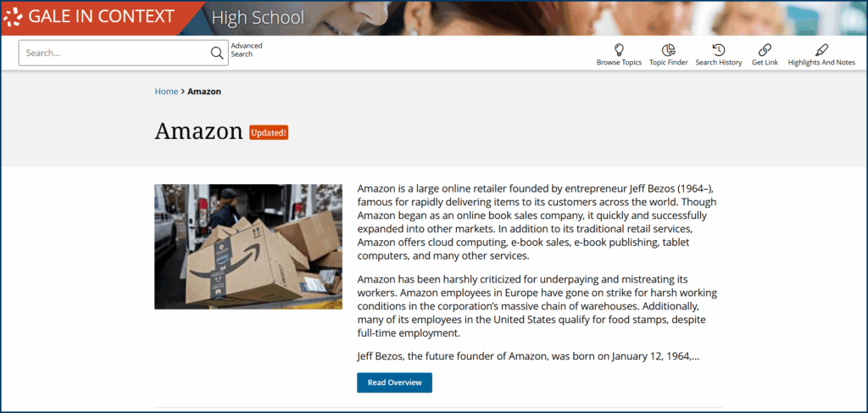Screen dimensions: 868x413
Task: Click the Get Link chain icon
Action: 765,50
